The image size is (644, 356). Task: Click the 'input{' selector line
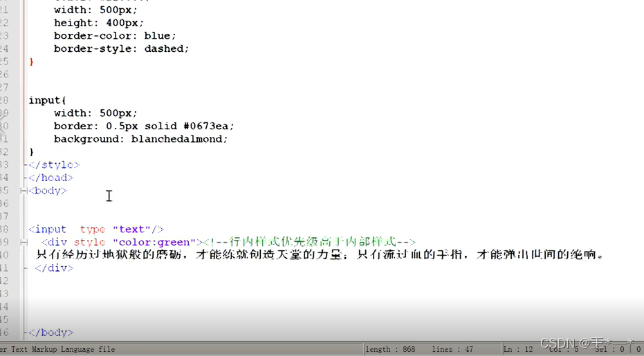[x=47, y=100]
